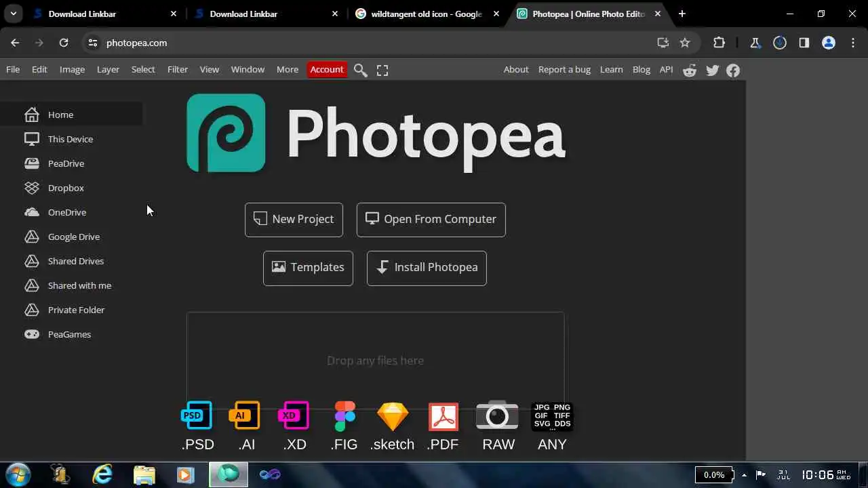The image size is (868, 488).
Task: Open the Select menu
Action: (x=143, y=69)
